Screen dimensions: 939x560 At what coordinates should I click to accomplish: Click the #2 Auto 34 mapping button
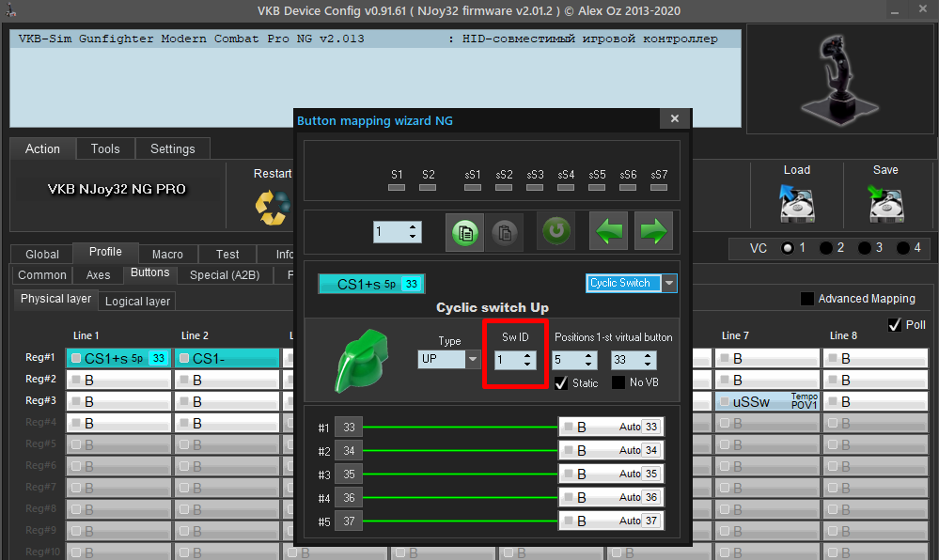coord(611,450)
